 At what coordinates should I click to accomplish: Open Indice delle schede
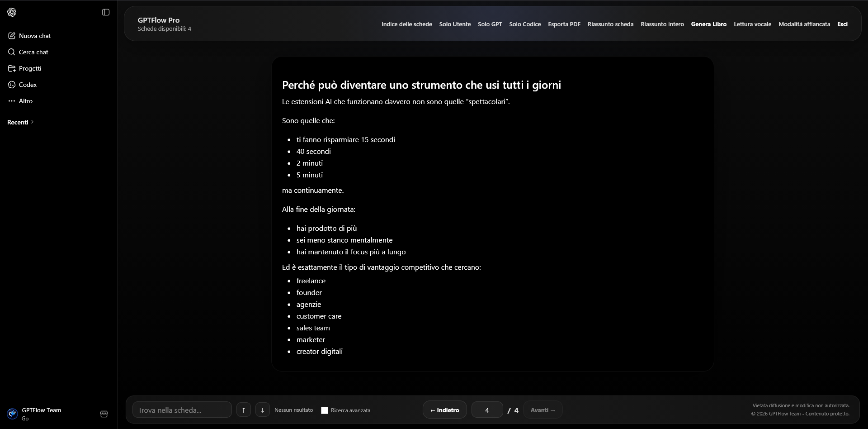[407, 24]
